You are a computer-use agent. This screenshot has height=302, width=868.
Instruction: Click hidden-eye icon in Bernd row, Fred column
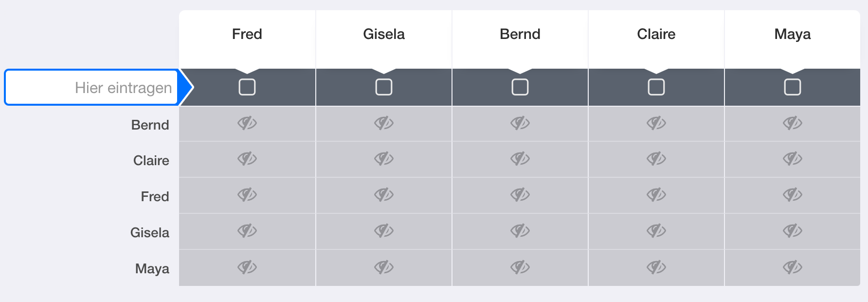pyautogui.click(x=247, y=123)
